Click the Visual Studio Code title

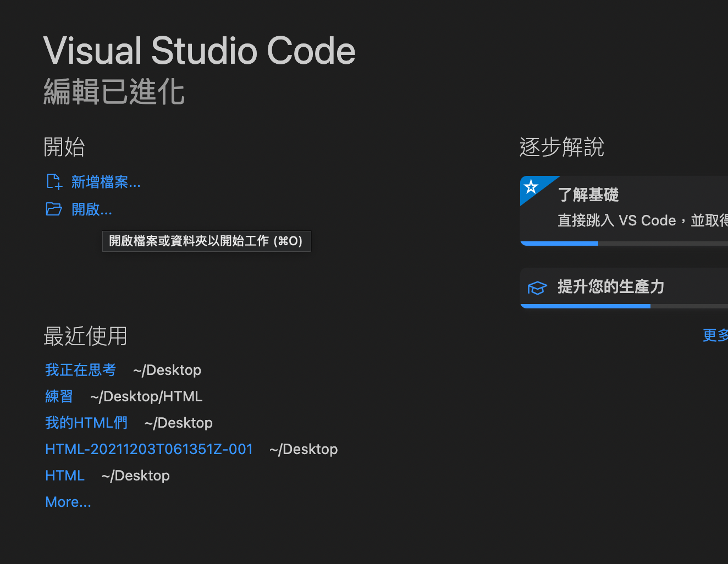(x=199, y=51)
